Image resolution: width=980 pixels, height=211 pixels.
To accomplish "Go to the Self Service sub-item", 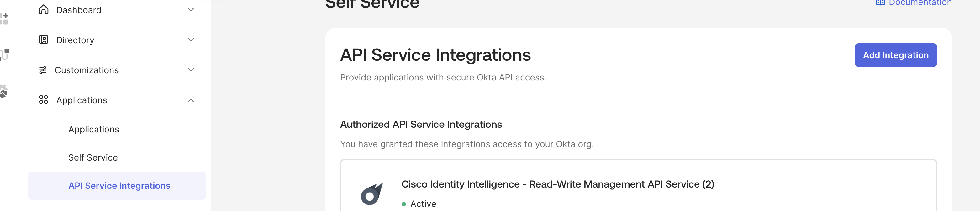I will point(93,157).
